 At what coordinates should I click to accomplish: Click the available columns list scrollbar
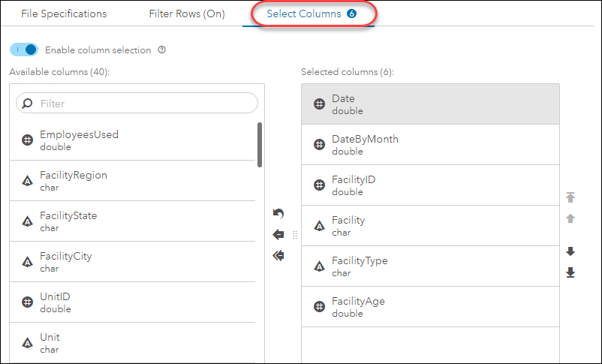point(260,145)
